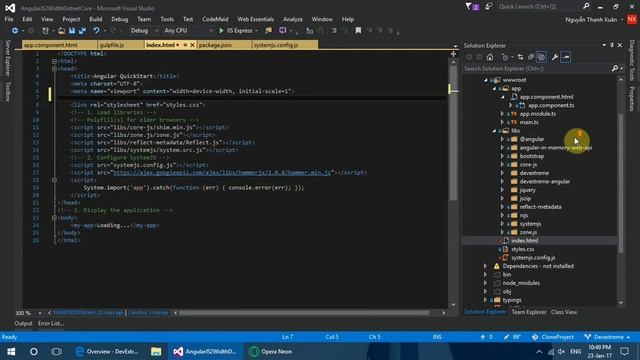
Task: Open the Output panel tab
Action: pos(23,323)
